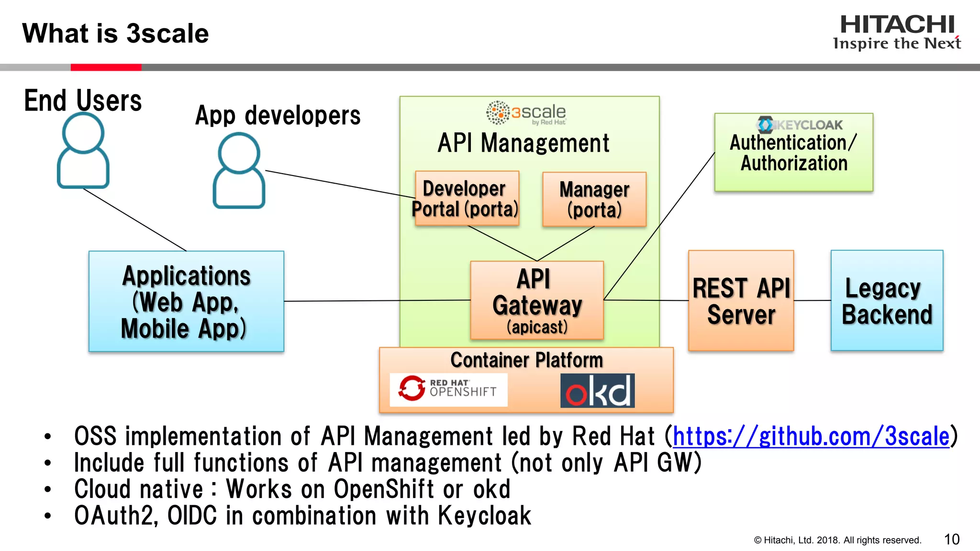Click the page number 10
Viewport: 980px width, 551px height.
click(x=952, y=540)
